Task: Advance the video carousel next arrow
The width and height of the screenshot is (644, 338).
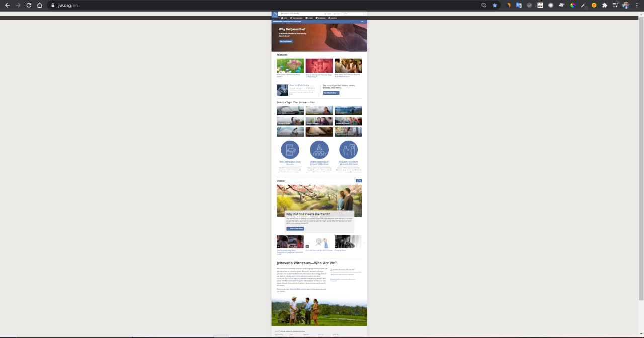Action: pos(364,242)
